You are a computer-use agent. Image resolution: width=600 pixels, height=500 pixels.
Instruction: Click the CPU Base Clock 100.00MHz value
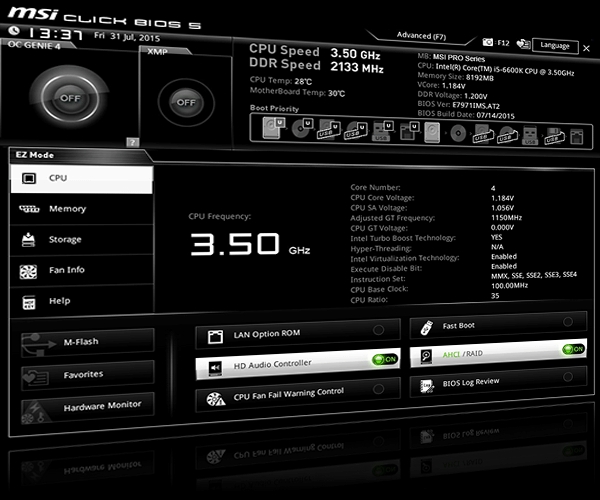pyautogui.click(x=509, y=285)
